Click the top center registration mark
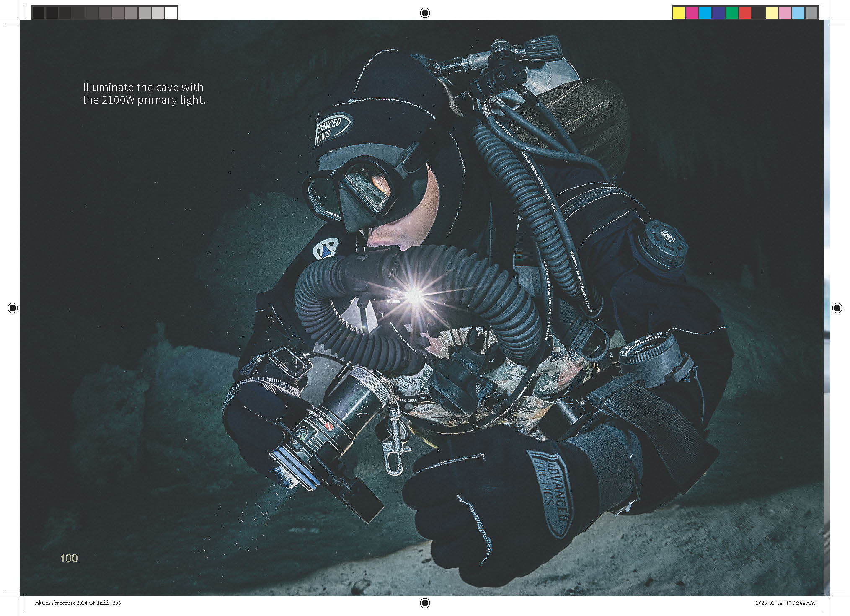The width and height of the screenshot is (850, 616). (x=425, y=13)
